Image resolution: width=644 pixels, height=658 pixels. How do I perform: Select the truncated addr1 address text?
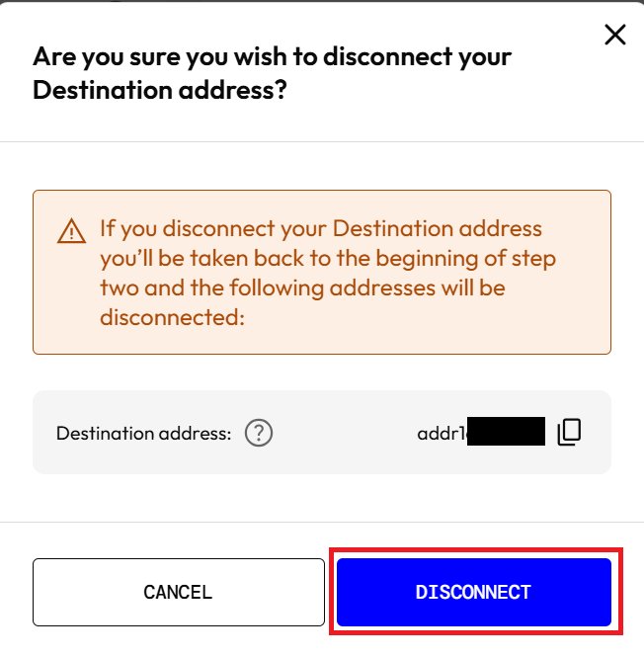[481, 432]
